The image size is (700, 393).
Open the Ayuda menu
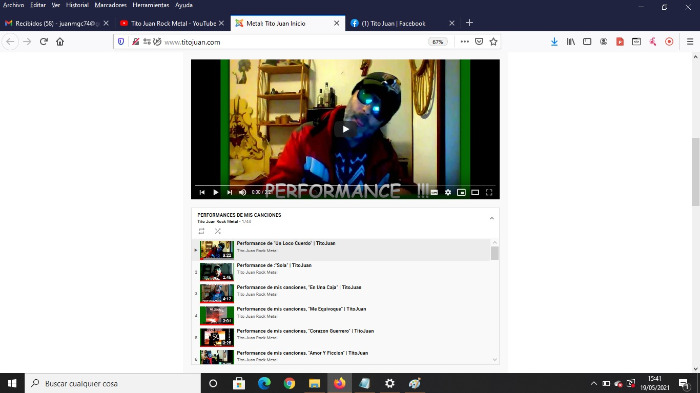coord(184,5)
